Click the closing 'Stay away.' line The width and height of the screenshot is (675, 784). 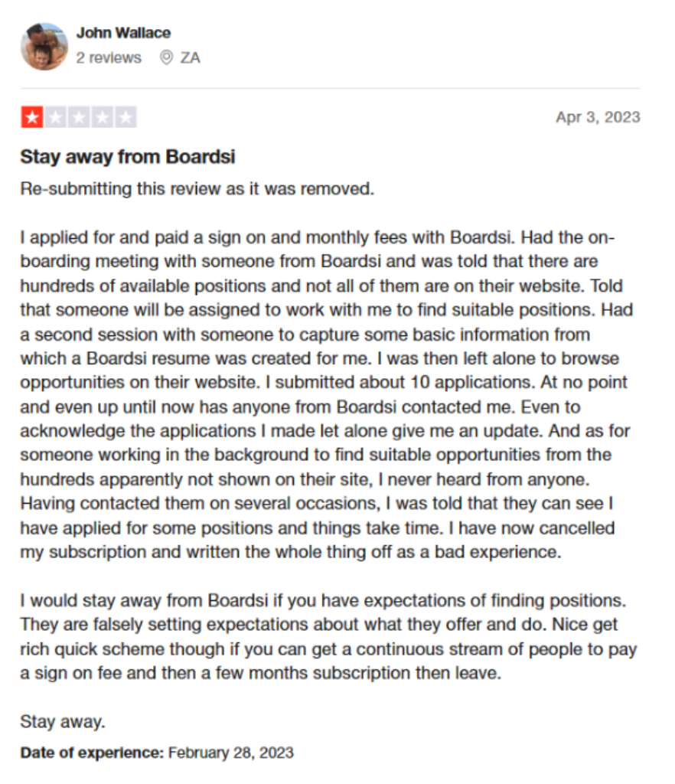tap(63, 722)
